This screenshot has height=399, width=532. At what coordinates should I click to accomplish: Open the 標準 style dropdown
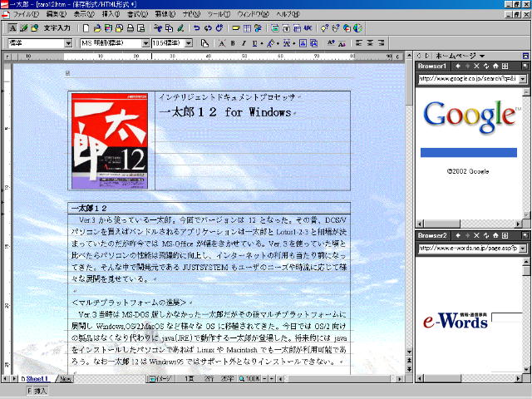pos(68,43)
